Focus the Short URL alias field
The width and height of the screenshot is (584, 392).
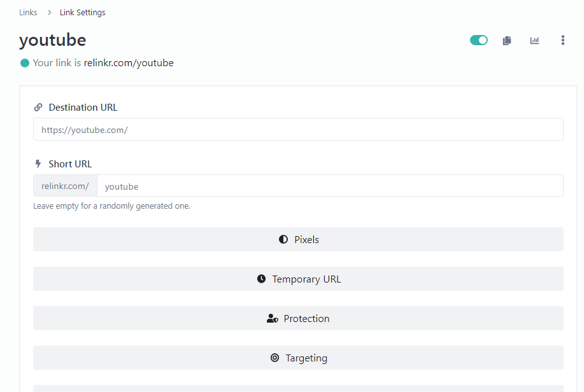tap(330, 186)
